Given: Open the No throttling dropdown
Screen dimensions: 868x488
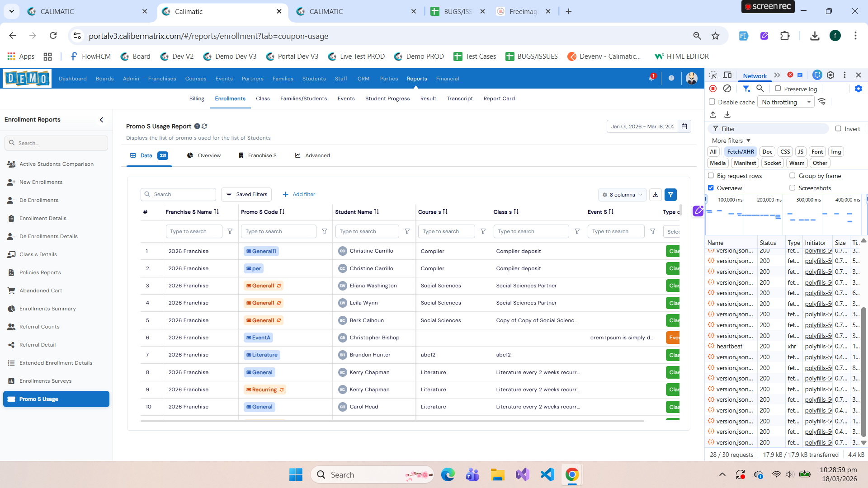Looking at the screenshot, I should click(x=786, y=102).
